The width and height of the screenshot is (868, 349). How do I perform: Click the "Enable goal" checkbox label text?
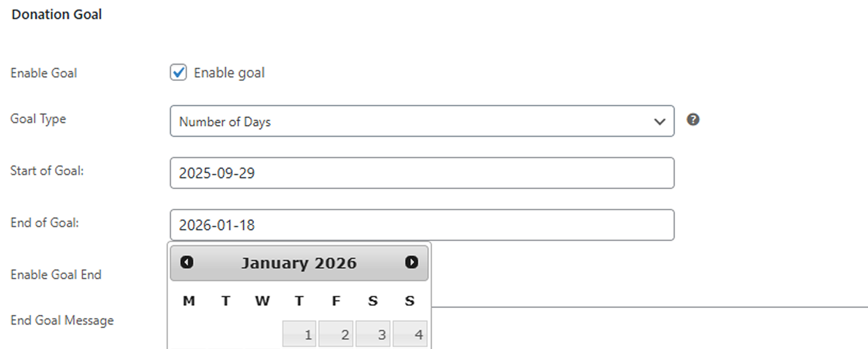(x=229, y=73)
